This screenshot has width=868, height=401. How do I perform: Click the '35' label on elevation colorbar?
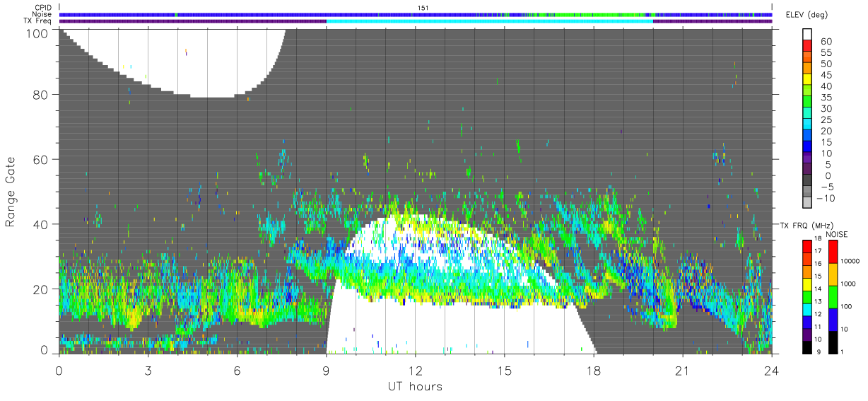pos(826,98)
